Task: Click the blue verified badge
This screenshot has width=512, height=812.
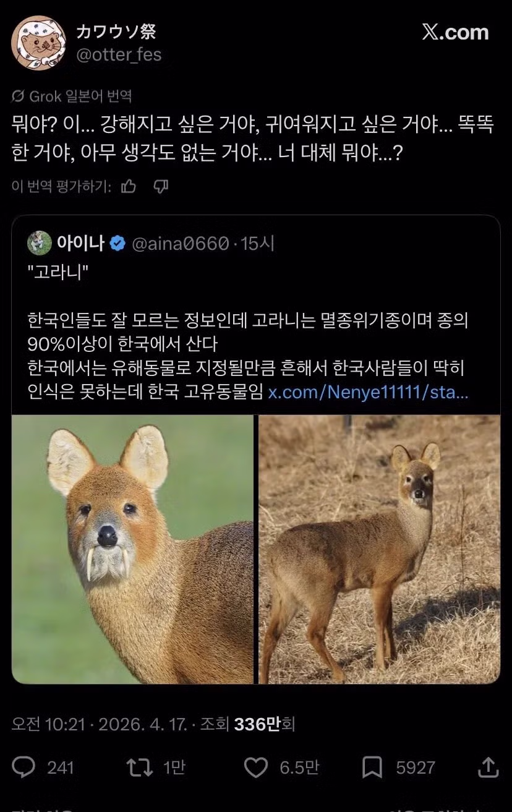Action: [117, 244]
